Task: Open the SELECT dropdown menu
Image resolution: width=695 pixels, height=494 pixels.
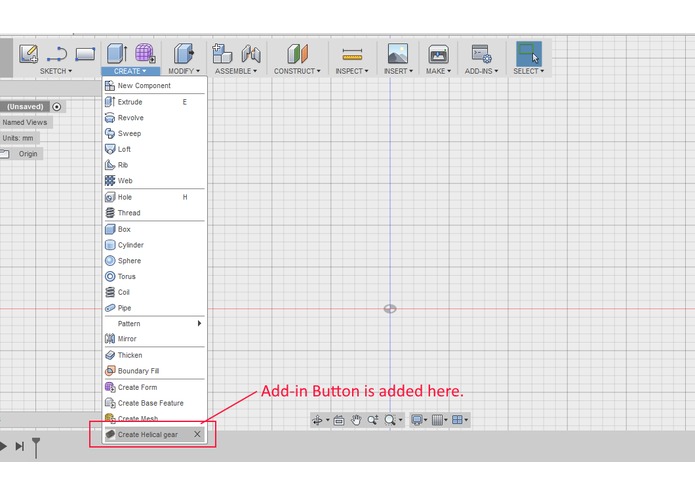Action: tap(528, 71)
